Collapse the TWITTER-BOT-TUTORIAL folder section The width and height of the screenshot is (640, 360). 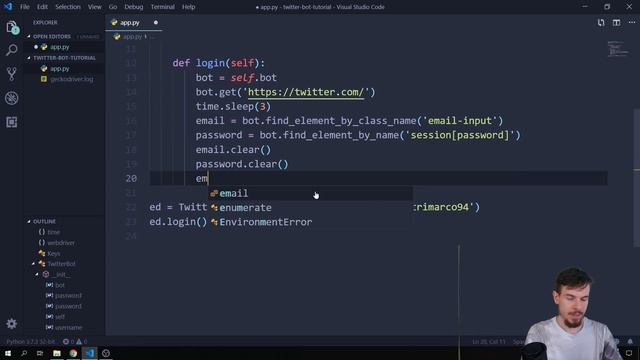pyautogui.click(x=29, y=58)
